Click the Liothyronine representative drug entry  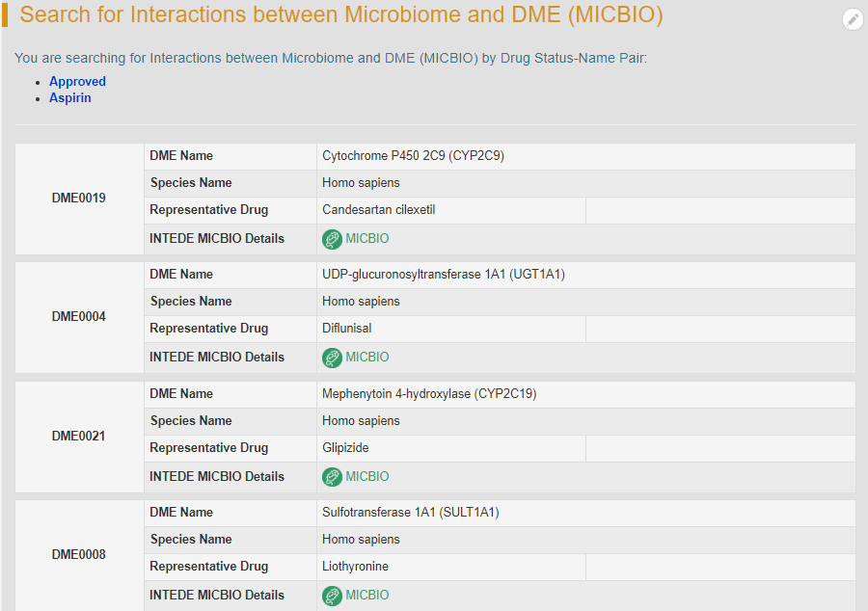pos(355,567)
